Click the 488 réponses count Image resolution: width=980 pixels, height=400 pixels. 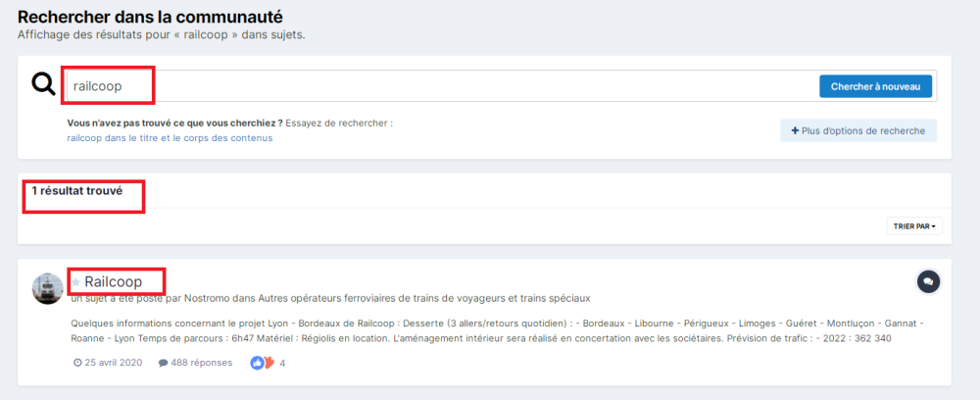point(199,363)
